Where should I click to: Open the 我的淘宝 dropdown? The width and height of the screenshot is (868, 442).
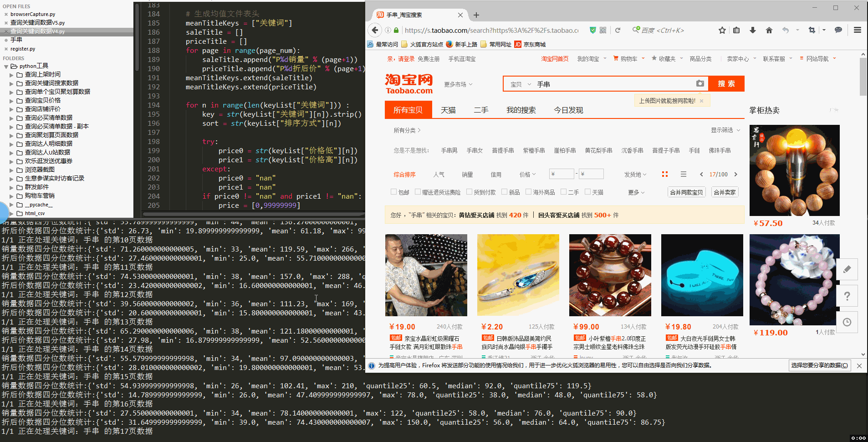[x=592, y=59]
